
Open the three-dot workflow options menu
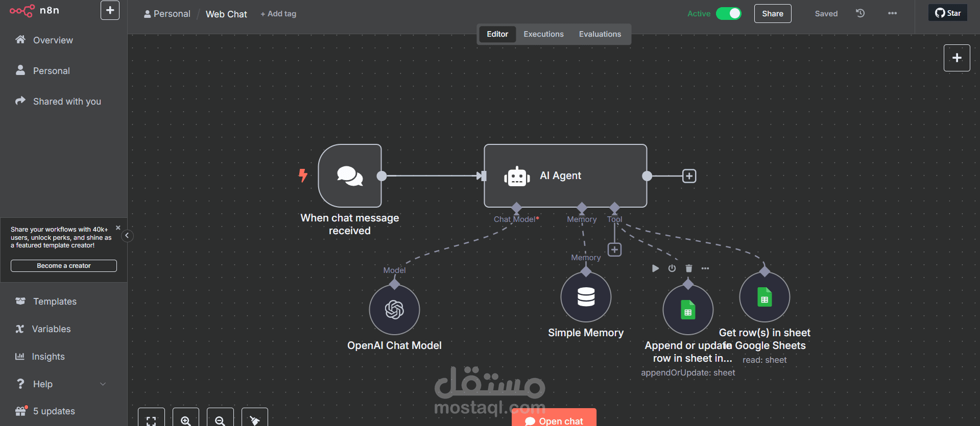(x=893, y=13)
